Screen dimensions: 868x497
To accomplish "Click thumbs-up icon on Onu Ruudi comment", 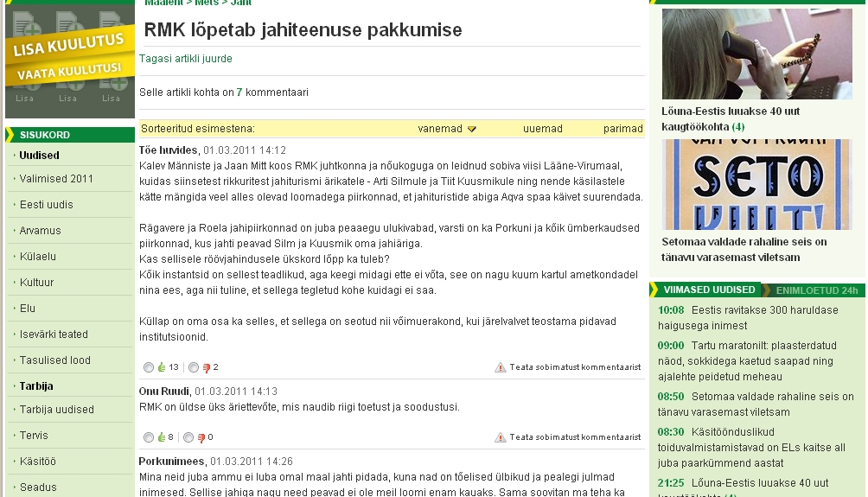I will pos(162,437).
